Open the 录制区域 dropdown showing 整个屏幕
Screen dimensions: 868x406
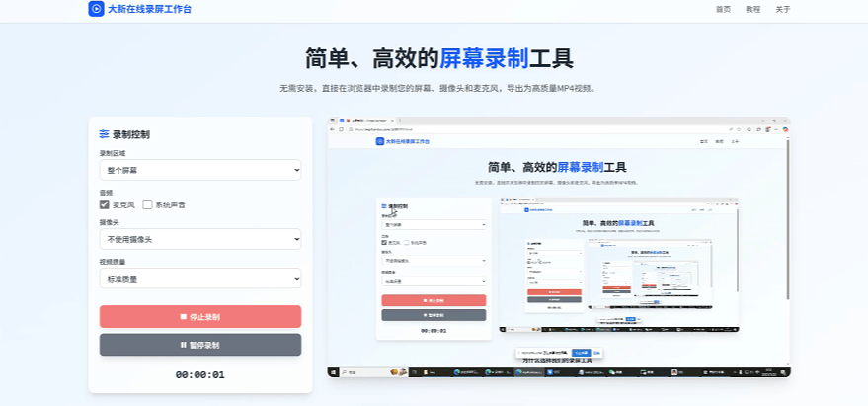coord(199,171)
